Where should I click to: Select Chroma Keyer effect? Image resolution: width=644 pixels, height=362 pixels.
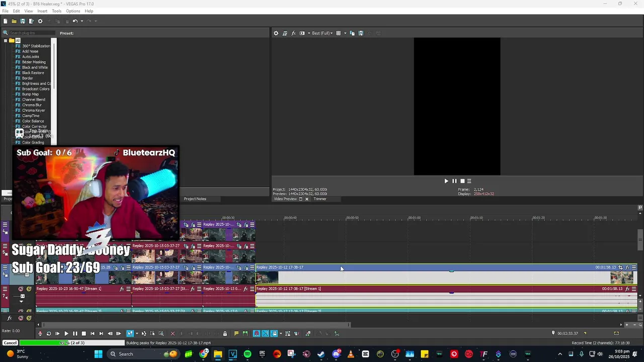tap(33, 110)
